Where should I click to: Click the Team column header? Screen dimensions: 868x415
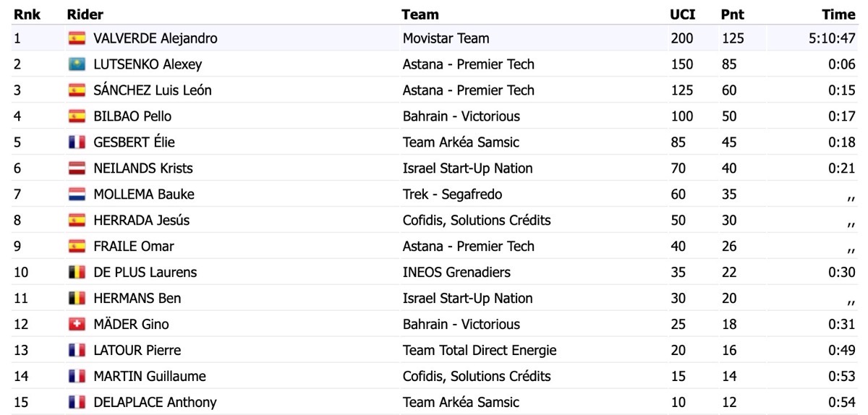point(420,14)
